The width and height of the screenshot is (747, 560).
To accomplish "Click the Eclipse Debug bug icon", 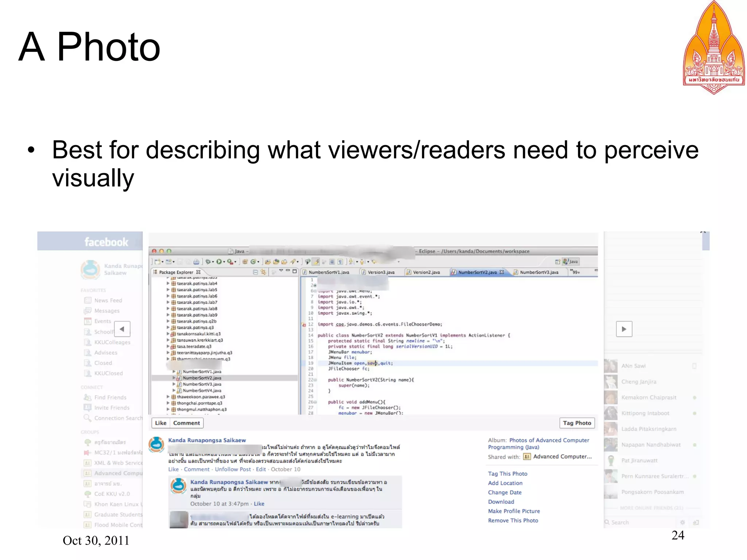I will [x=208, y=261].
